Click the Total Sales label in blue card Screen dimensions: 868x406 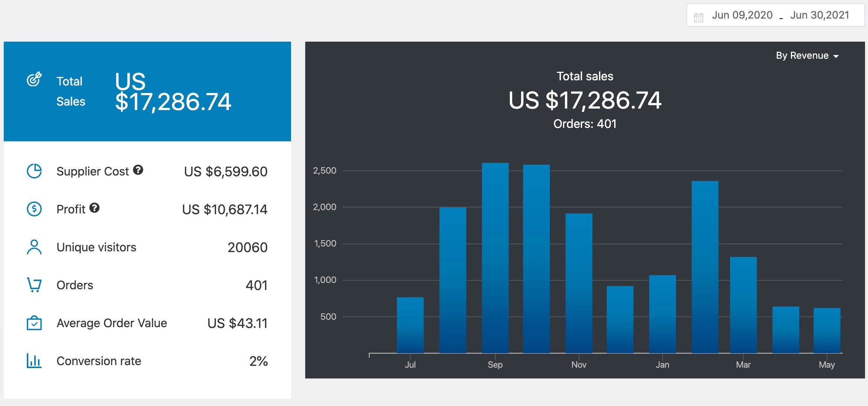pyautogui.click(x=71, y=91)
